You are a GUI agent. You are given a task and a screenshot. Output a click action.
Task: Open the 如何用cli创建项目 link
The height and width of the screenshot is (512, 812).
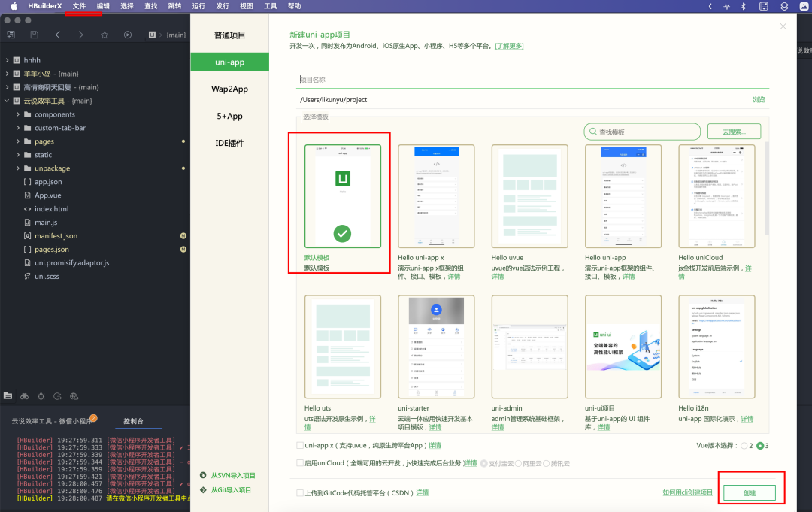[688, 493]
